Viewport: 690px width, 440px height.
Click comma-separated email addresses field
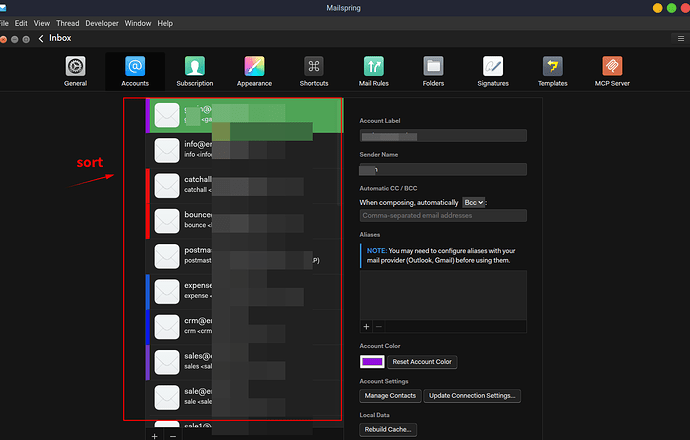443,216
